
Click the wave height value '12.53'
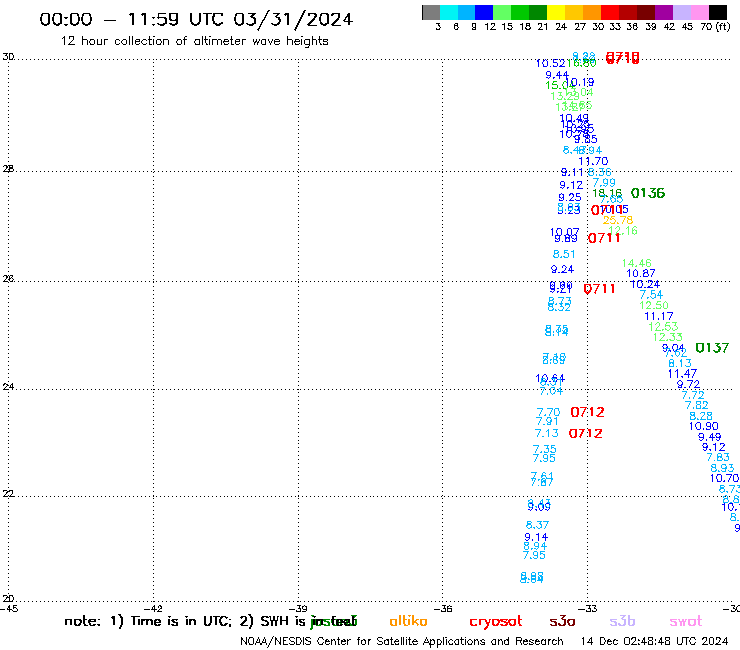663,327
